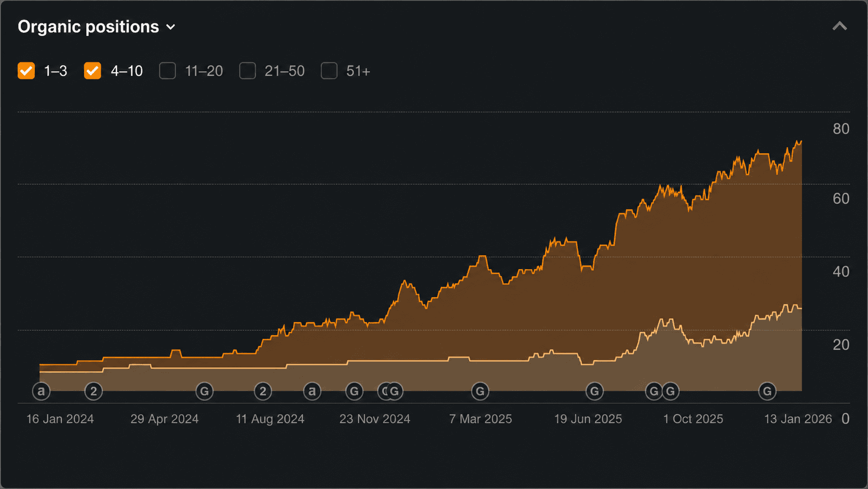Click the front G marker of the overlapping pair near 23 Nov 2024

(x=395, y=391)
